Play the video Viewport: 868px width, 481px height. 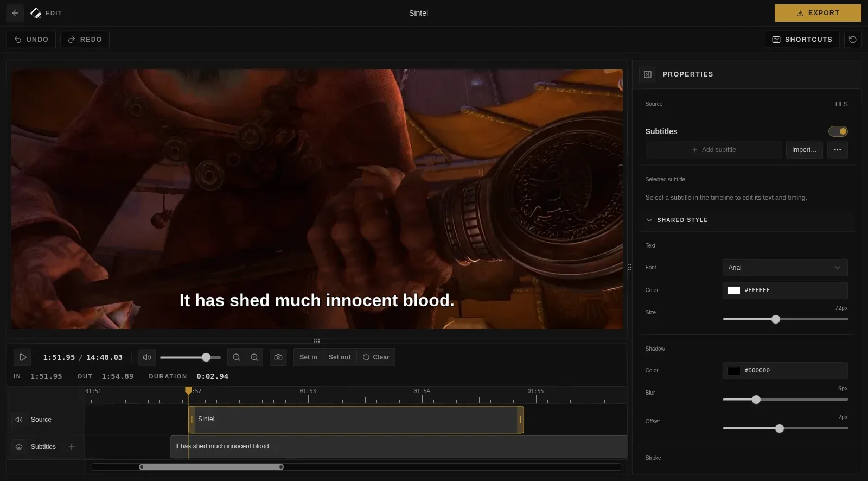[23, 357]
